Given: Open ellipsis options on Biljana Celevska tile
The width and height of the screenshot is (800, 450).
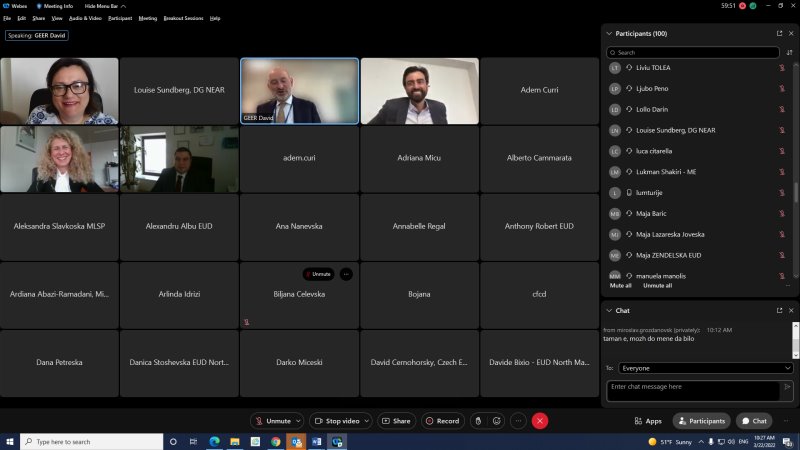Looking at the screenshot, I should point(346,274).
